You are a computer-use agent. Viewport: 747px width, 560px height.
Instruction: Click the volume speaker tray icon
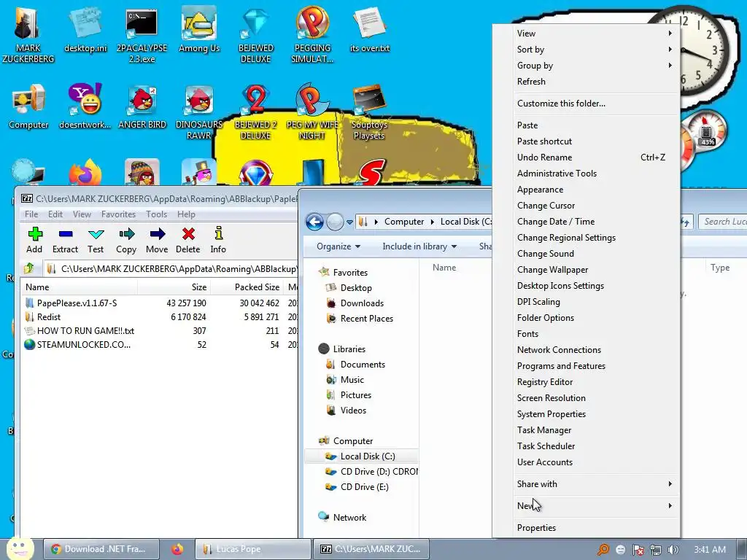point(673,550)
